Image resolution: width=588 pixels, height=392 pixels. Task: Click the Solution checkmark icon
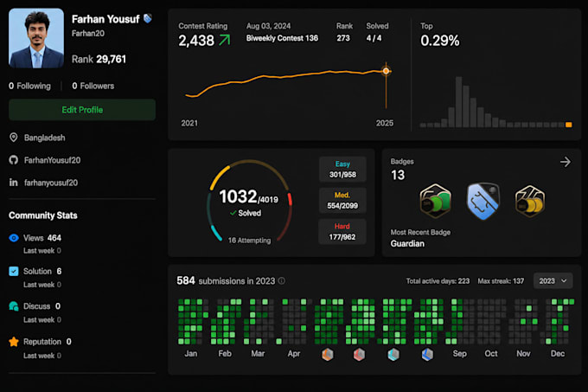[14, 271]
